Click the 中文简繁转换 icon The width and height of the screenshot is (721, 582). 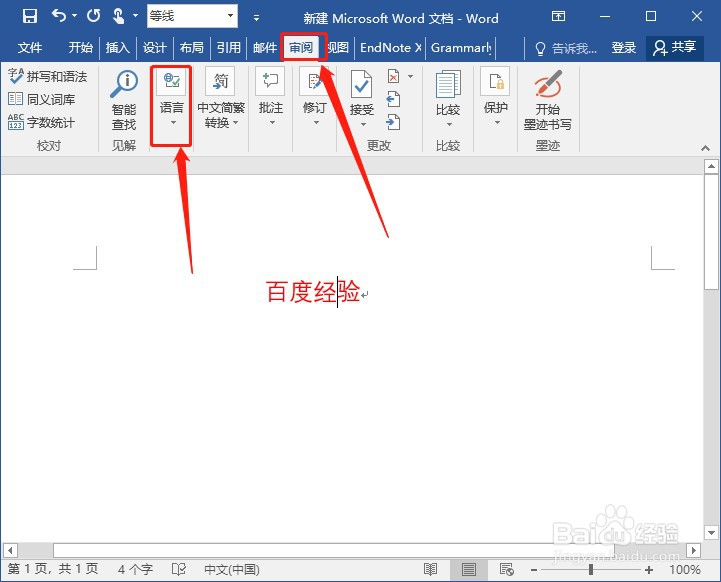click(220, 81)
